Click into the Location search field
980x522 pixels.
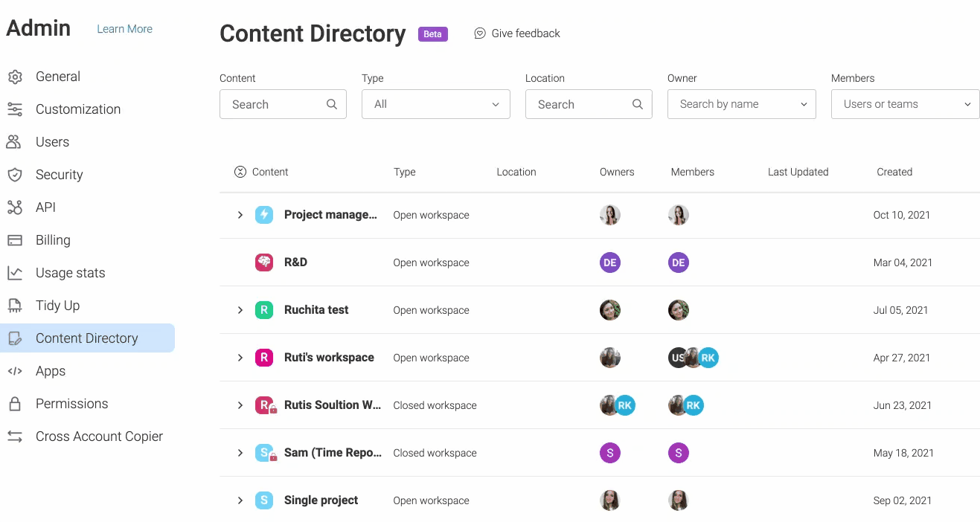click(589, 104)
